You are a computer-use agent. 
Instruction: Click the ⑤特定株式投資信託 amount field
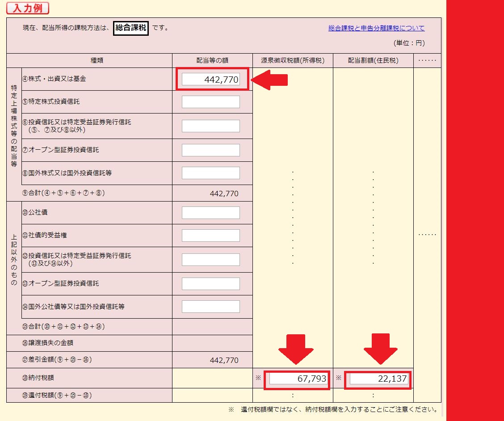[211, 101]
